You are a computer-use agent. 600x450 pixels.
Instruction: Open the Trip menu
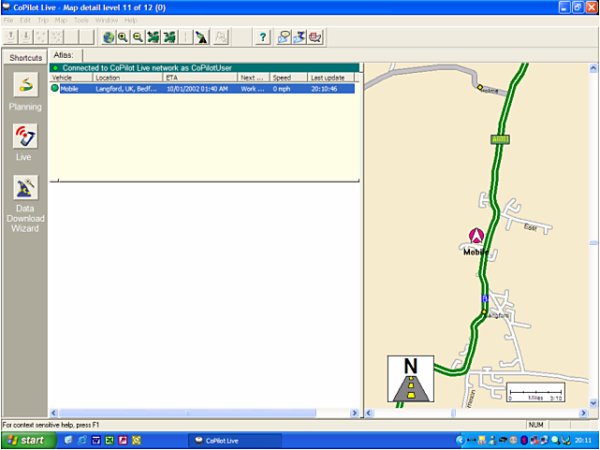[43, 20]
